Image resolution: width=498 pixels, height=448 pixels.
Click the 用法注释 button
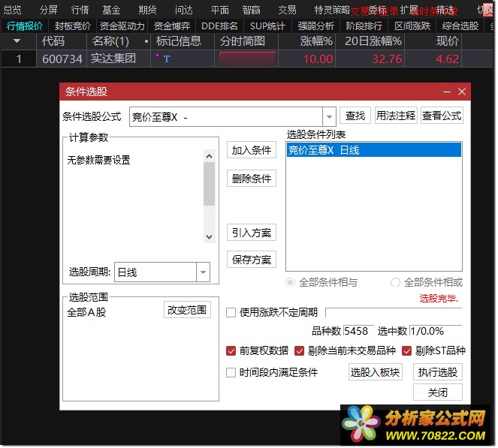click(x=396, y=116)
